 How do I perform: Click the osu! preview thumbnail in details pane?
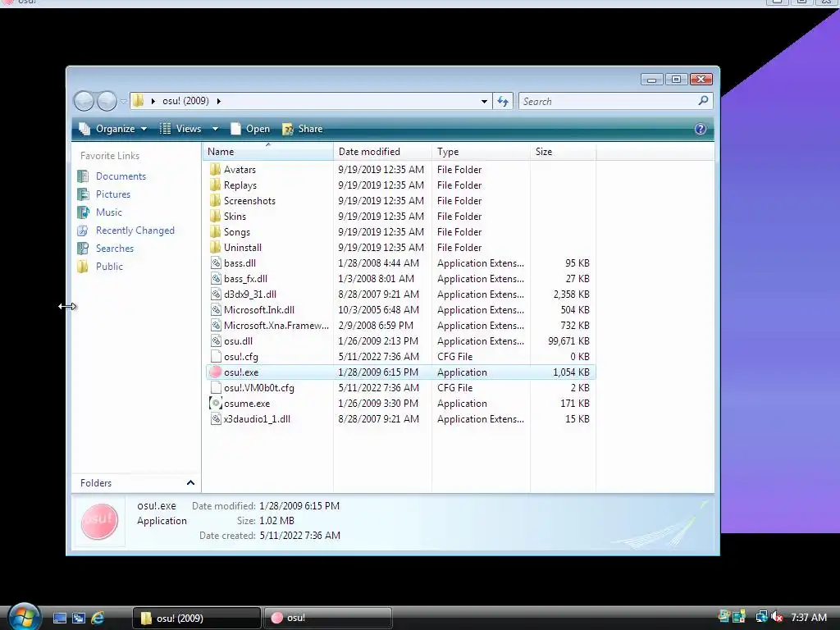tap(99, 521)
